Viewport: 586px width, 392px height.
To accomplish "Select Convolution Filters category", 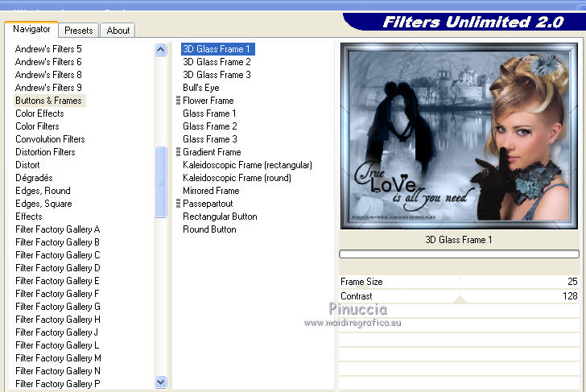I will [x=50, y=139].
